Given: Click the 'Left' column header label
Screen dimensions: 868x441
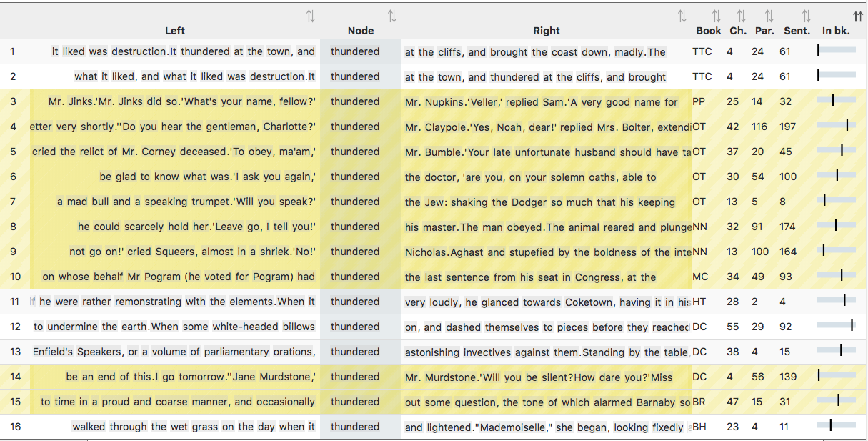Looking at the screenshot, I should point(175,31).
